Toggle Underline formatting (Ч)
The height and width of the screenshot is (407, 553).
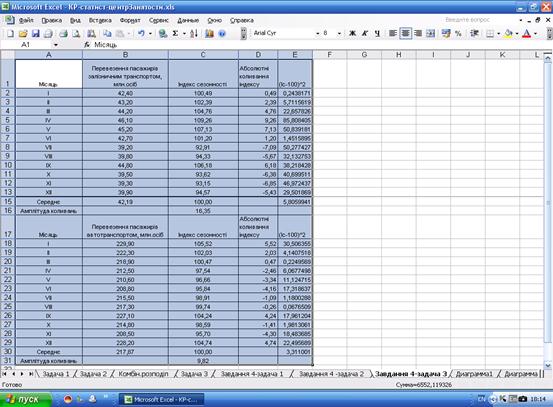pyautogui.click(x=377, y=34)
